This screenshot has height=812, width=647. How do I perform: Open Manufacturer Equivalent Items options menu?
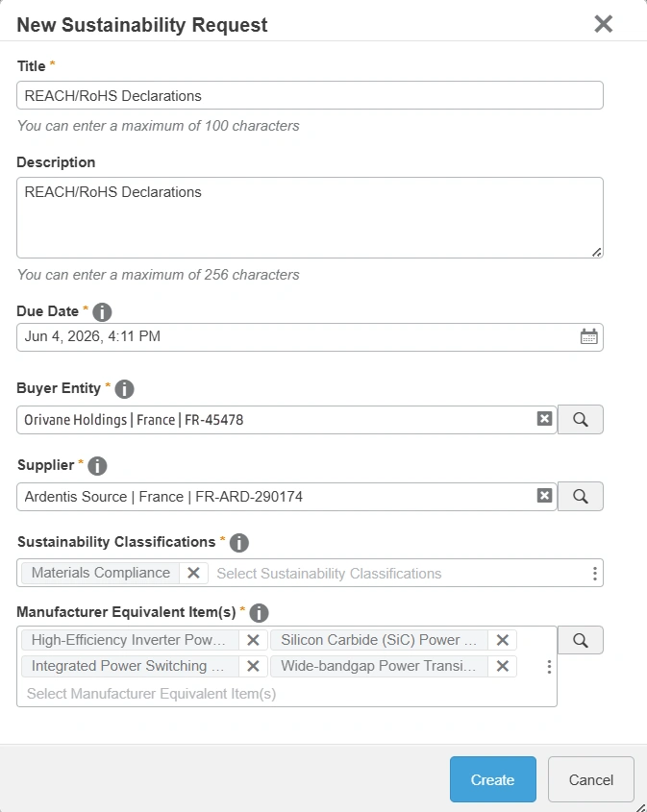[549, 667]
